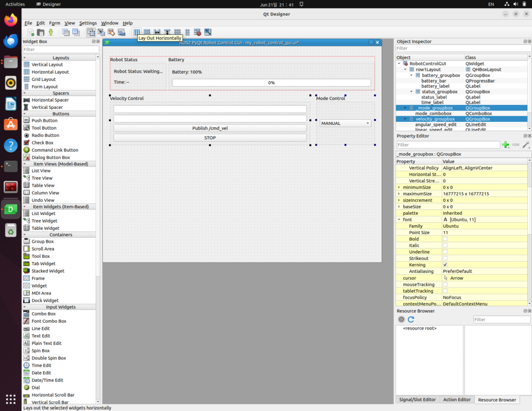
Task: Select status_groupbox row in Object Inspector
Action: click(461, 91)
